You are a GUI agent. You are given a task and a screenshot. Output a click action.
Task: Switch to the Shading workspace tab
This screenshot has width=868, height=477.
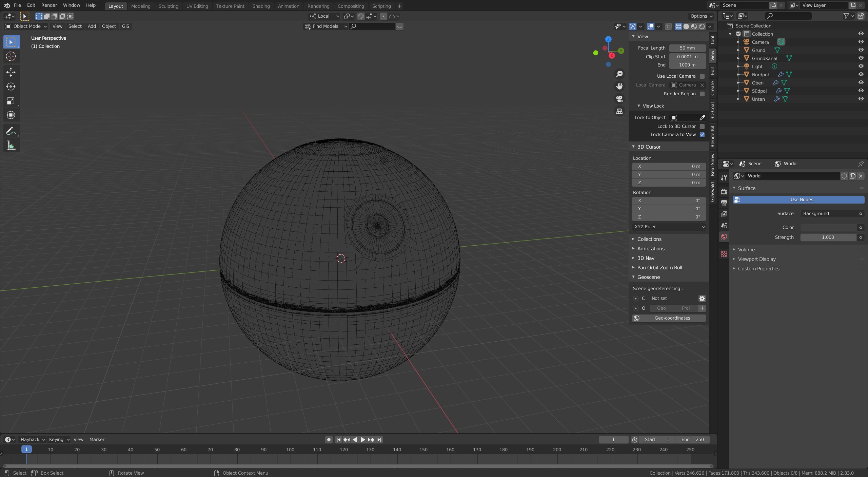click(261, 6)
